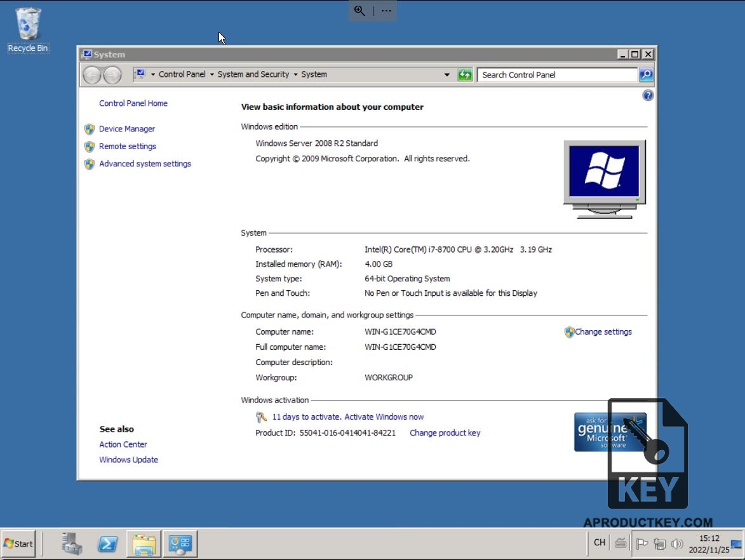Click the genuine Microsoft software badge
This screenshot has width=745, height=560.
pyautogui.click(x=610, y=432)
